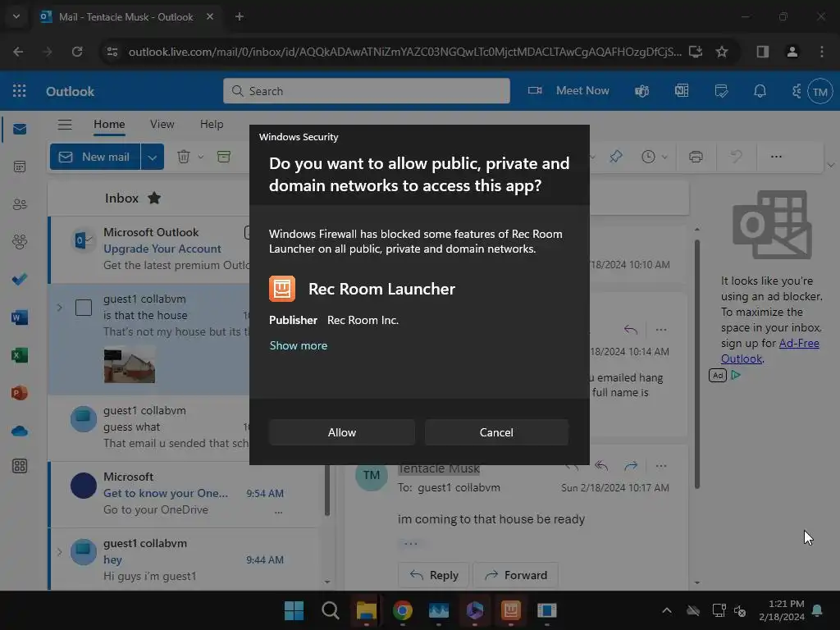Open the Snooze dropdown arrow
The image size is (840, 630).
[664, 157]
